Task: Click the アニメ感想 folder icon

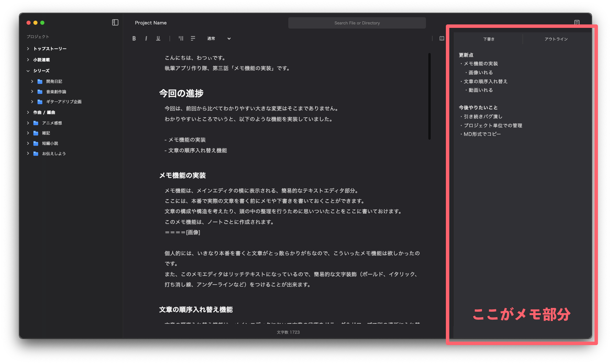Action: [x=36, y=123]
